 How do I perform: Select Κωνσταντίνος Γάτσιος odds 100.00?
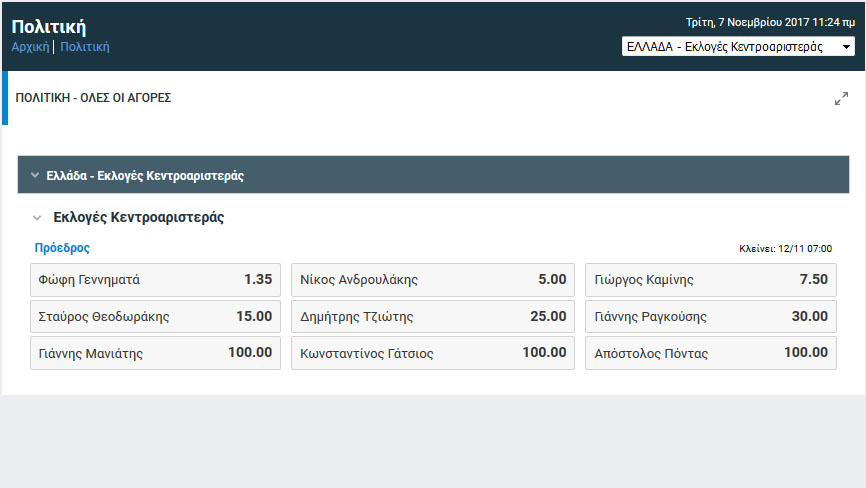coord(433,353)
